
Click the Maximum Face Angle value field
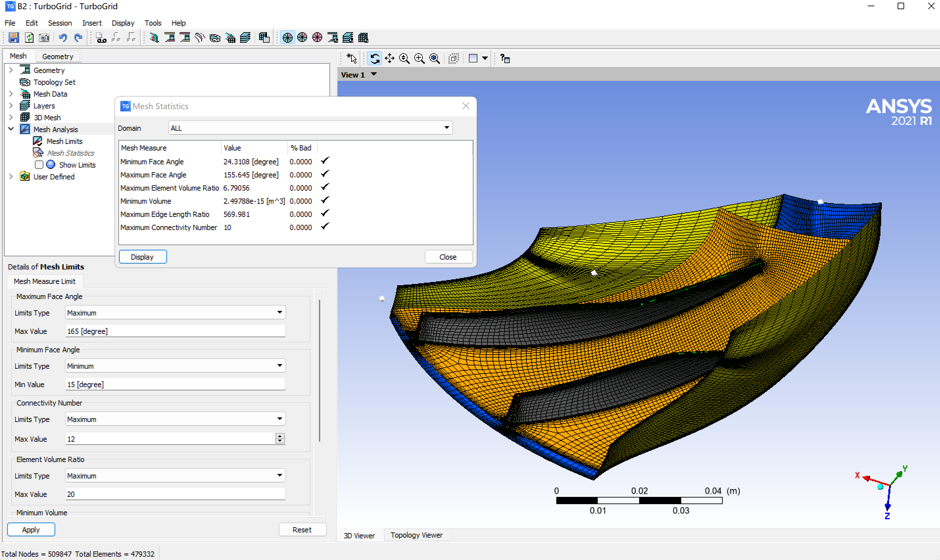pos(175,331)
